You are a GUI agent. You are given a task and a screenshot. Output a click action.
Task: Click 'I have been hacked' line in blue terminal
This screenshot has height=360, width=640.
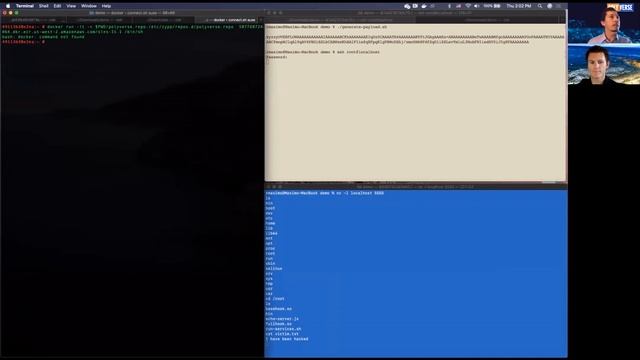(287, 339)
